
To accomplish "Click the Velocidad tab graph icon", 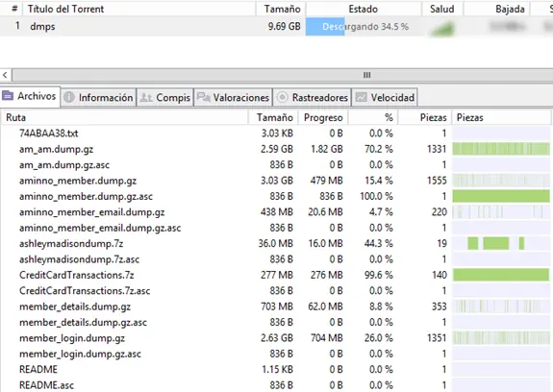I will point(361,97).
